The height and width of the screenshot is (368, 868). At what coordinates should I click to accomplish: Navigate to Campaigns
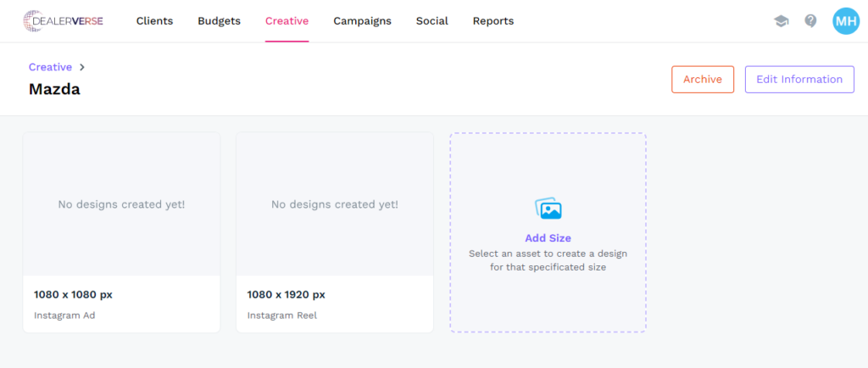[362, 21]
